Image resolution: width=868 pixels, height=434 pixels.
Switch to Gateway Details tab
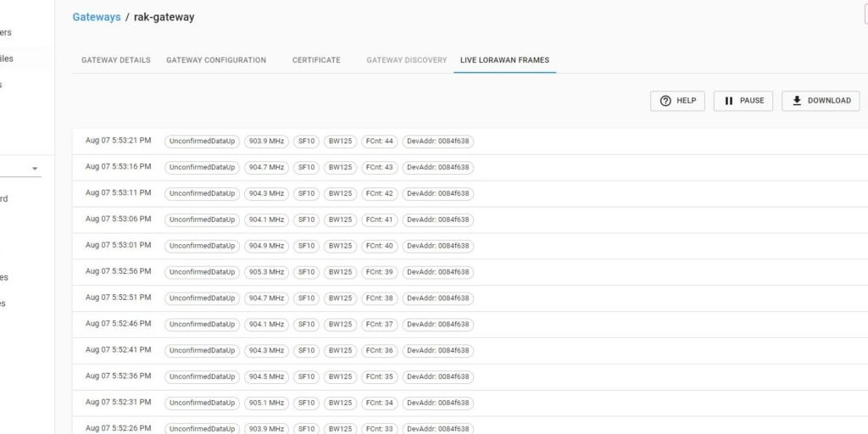tap(116, 60)
